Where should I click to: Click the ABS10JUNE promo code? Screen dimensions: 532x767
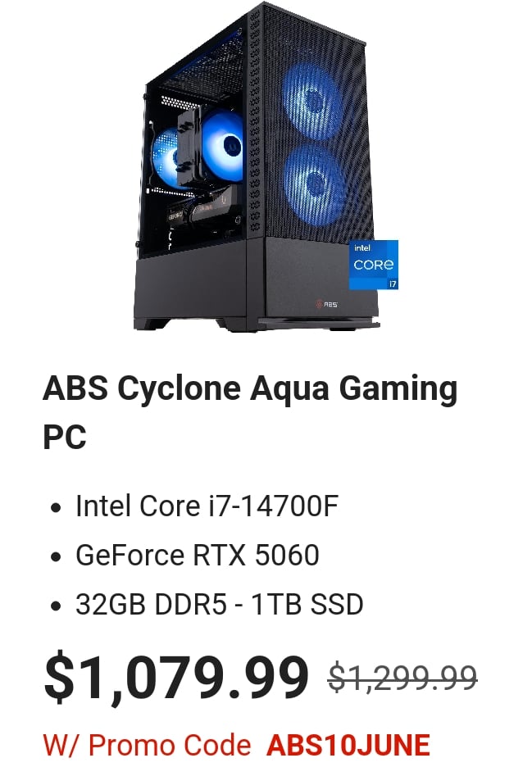pyautogui.click(x=348, y=745)
